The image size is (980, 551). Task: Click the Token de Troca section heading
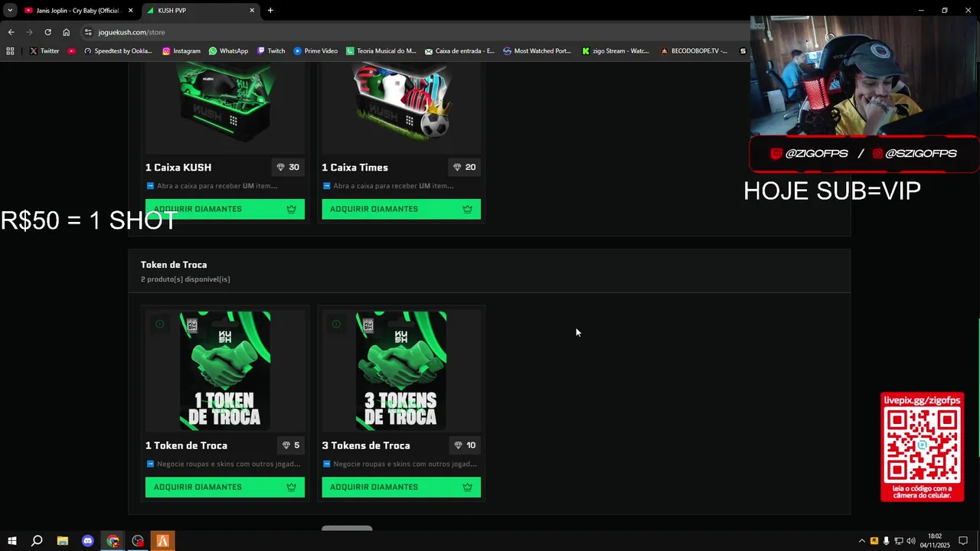click(x=174, y=265)
